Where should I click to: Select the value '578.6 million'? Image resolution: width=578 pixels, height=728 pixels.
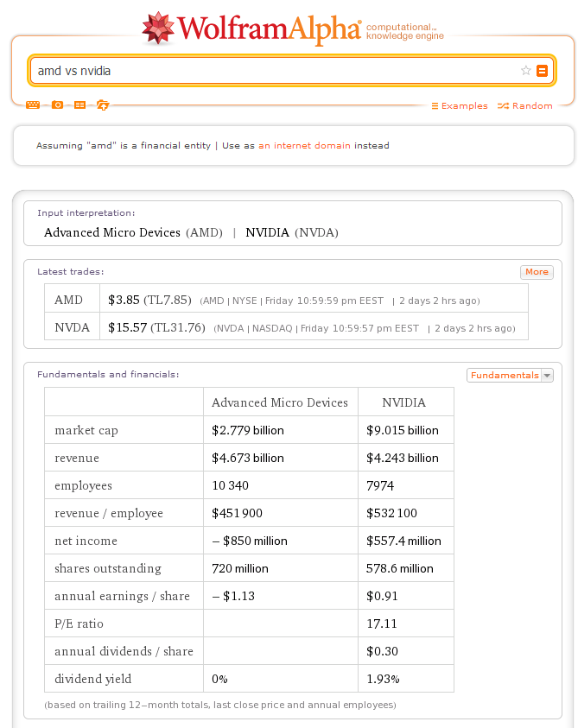click(399, 568)
